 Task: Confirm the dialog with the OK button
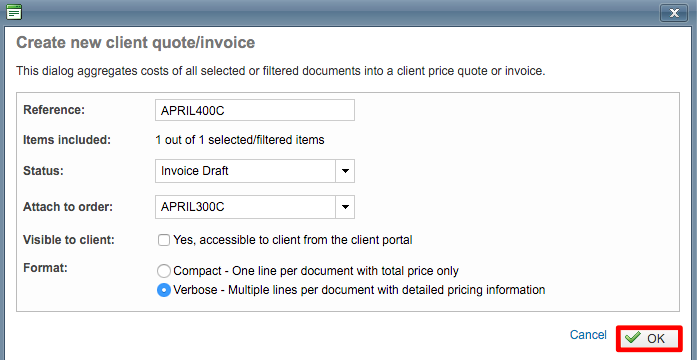tap(649, 338)
